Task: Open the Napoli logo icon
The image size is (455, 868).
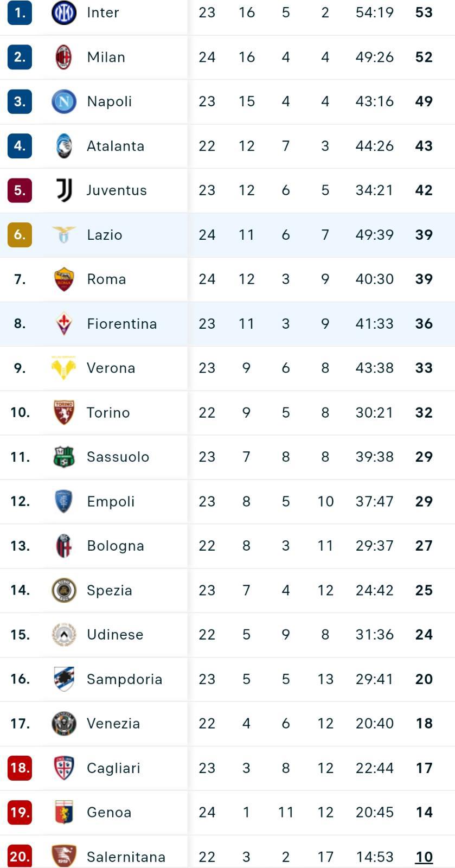Action: [64, 101]
